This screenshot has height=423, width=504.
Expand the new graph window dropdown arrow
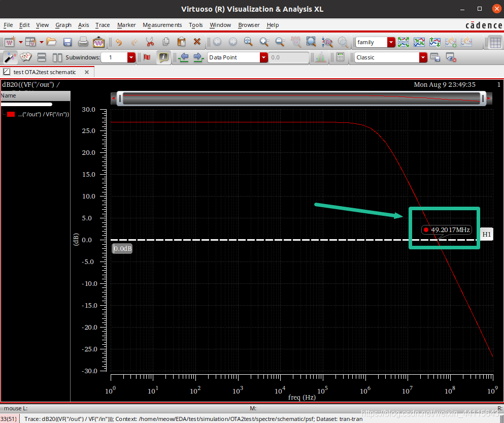point(21,42)
